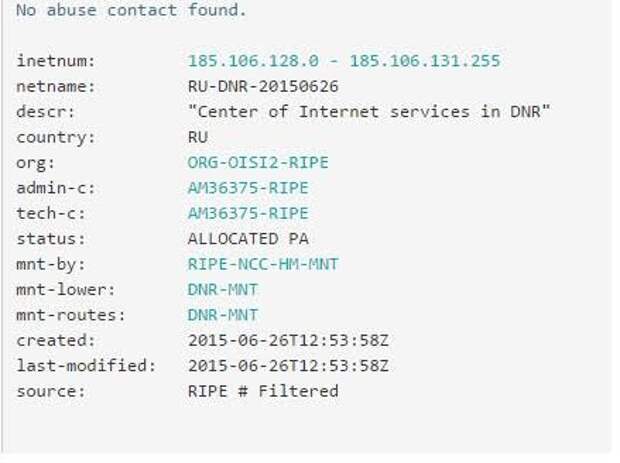The image size is (620, 463).
Task: Click the 'last-modified:' field label
Action: (86, 366)
